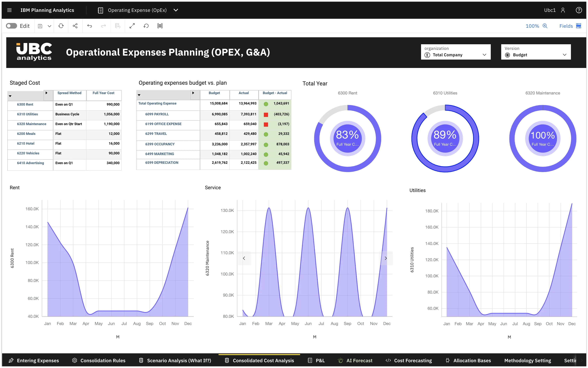This screenshot has width=588, height=368.
Task: Click the Ubc1 user profile icon
Action: point(563,10)
